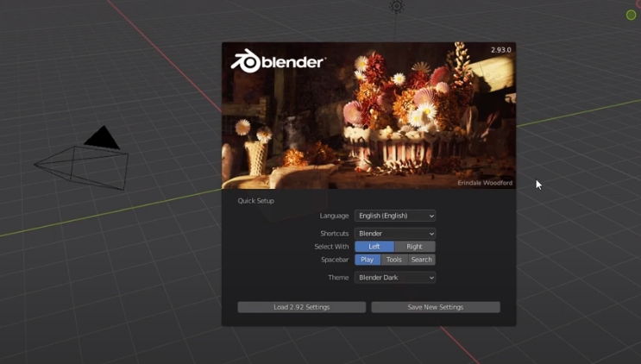This screenshot has height=364, width=641.
Task: Set Spacebar action to Play
Action: [368, 260]
